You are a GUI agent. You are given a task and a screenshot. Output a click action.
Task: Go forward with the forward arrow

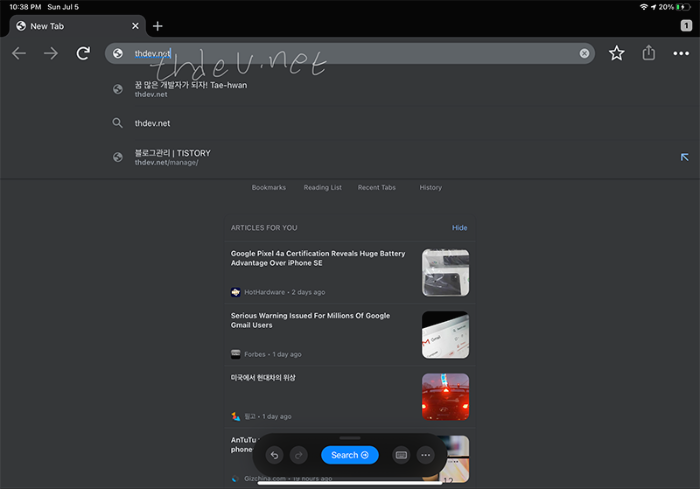coord(51,53)
